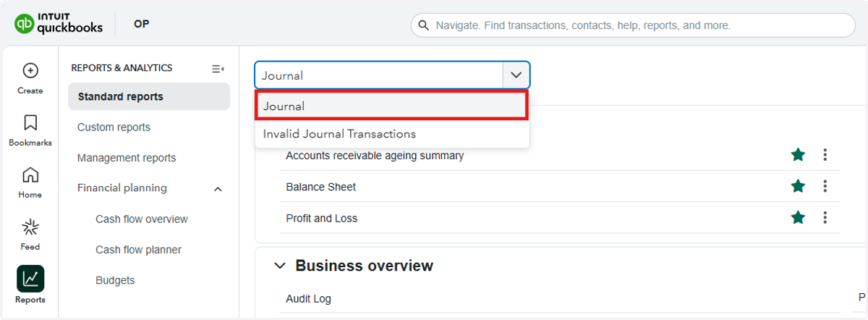This screenshot has width=868, height=320.
Task: Go to Cash flow overview
Action: 142,219
